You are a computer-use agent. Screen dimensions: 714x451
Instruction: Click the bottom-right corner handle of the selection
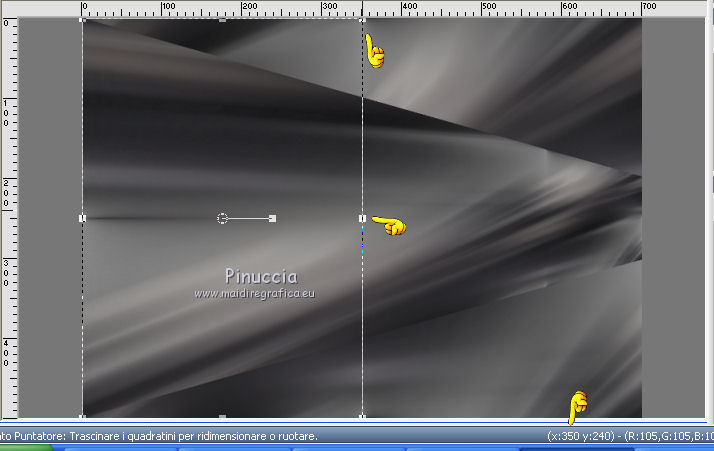[x=362, y=416]
